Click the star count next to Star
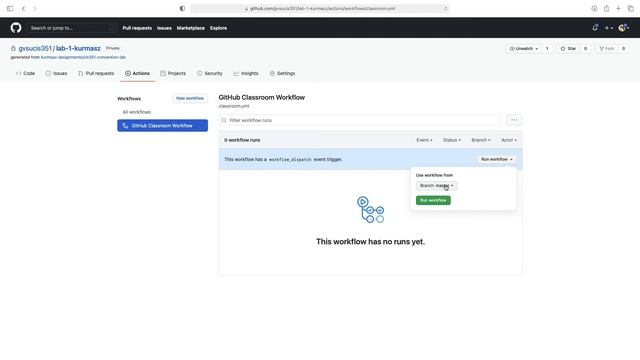 pos(585,49)
